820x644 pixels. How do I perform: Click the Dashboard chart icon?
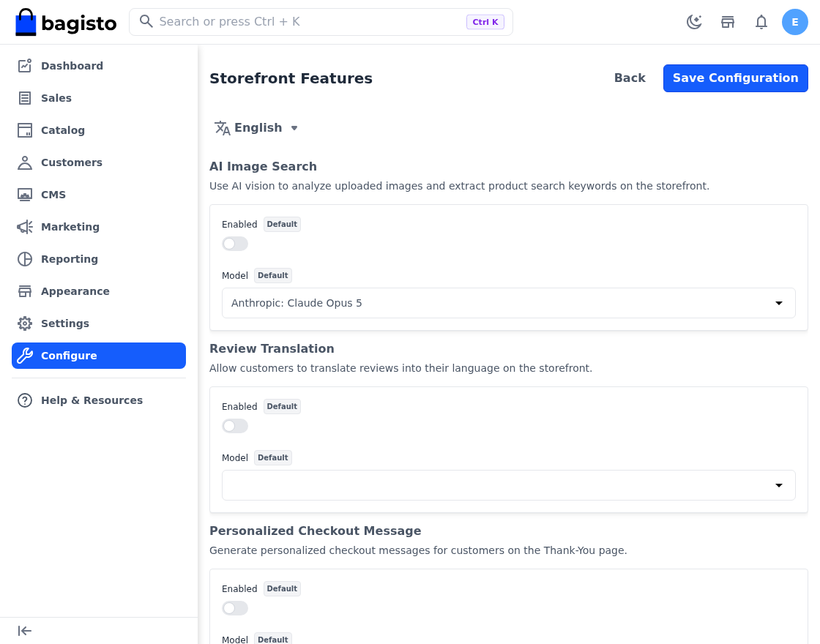pyautogui.click(x=25, y=66)
